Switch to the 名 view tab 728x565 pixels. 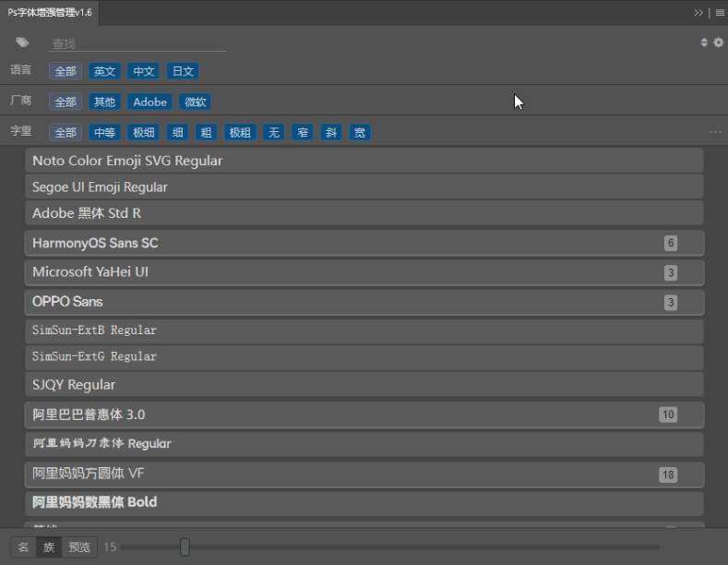coord(24,547)
